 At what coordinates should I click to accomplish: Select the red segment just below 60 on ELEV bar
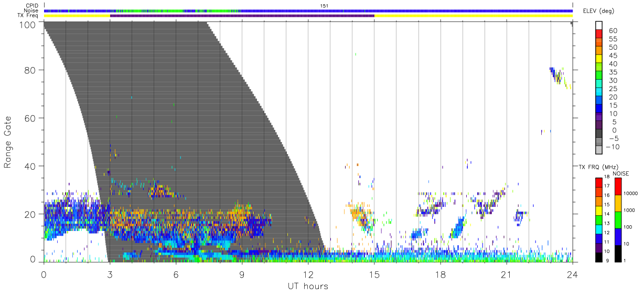click(x=599, y=34)
